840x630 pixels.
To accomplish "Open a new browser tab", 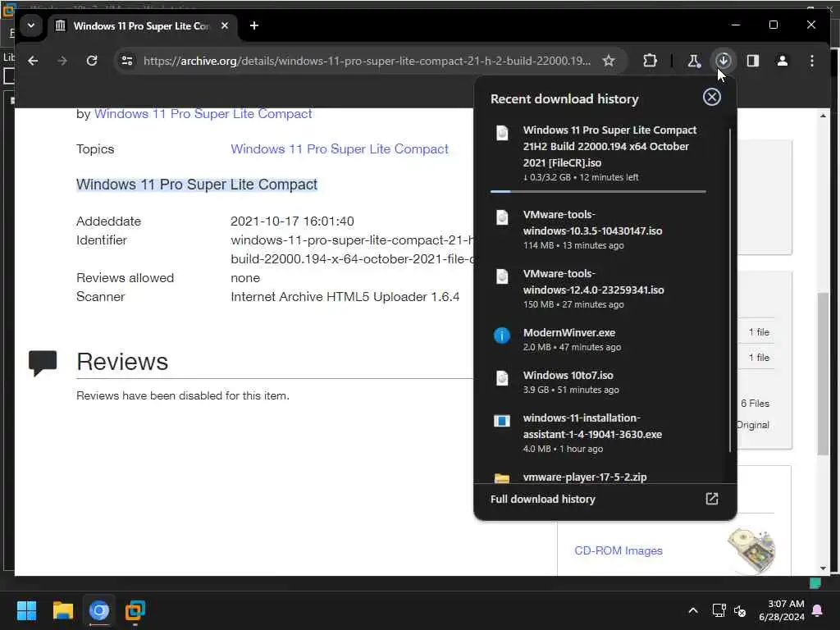I will tap(254, 25).
